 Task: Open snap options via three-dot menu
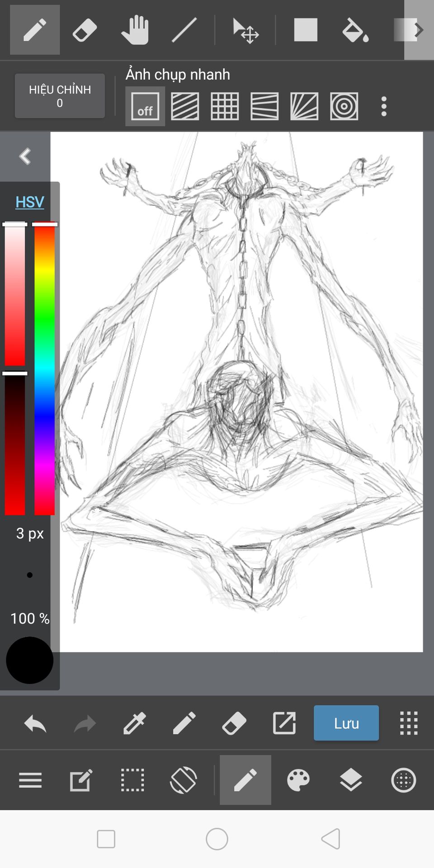384,106
